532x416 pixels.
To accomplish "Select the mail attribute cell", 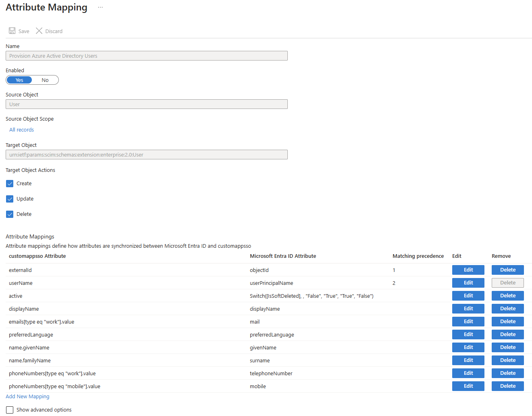I will tap(255, 322).
